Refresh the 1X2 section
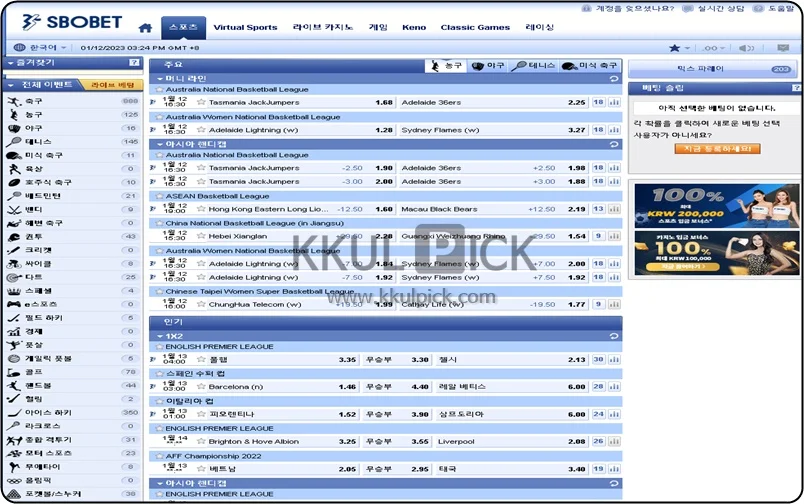 pos(614,336)
